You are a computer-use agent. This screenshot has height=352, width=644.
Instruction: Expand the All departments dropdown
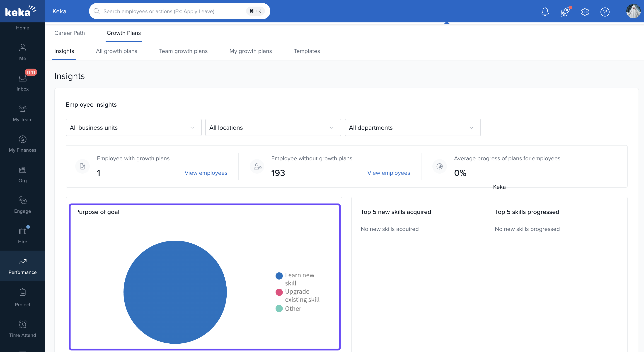click(412, 127)
